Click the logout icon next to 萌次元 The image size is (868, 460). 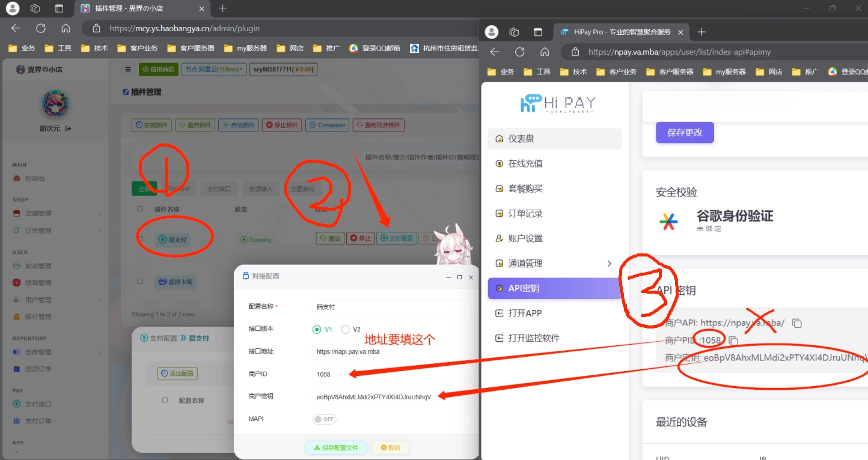(x=69, y=129)
